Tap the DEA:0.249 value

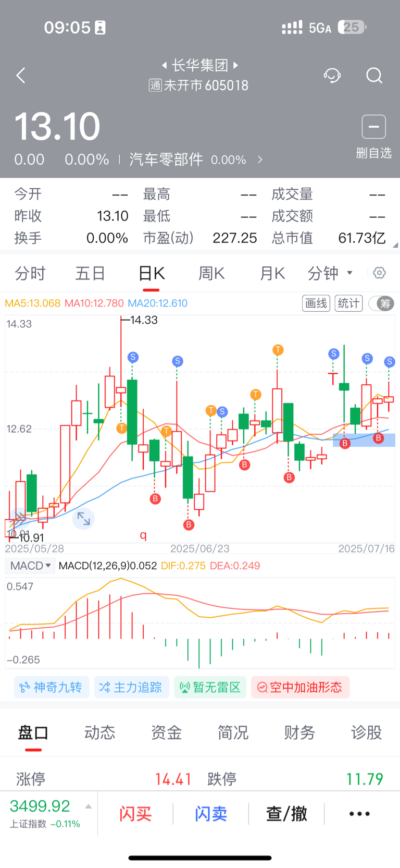pyautogui.click(x=235, y=566)
